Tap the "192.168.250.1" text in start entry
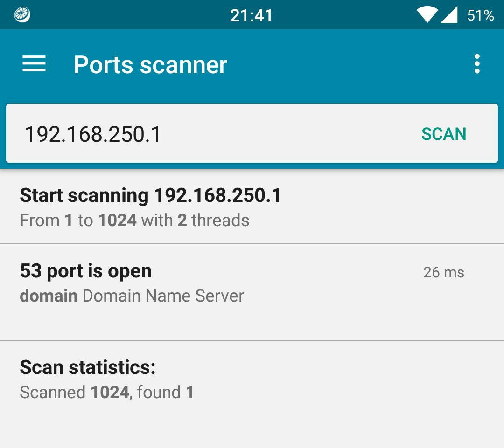 pyautogui.click(x=217, y=195)
